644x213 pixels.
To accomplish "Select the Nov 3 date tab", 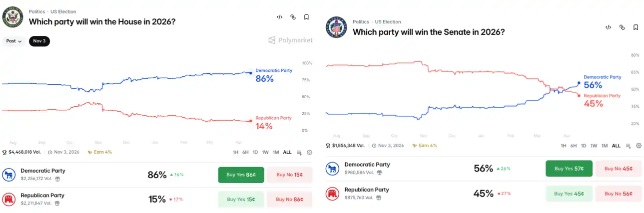I will click(39, 41).
